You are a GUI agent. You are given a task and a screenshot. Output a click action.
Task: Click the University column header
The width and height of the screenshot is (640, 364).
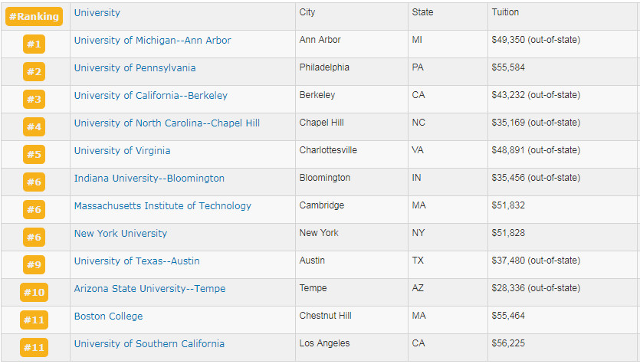point(97,13)
